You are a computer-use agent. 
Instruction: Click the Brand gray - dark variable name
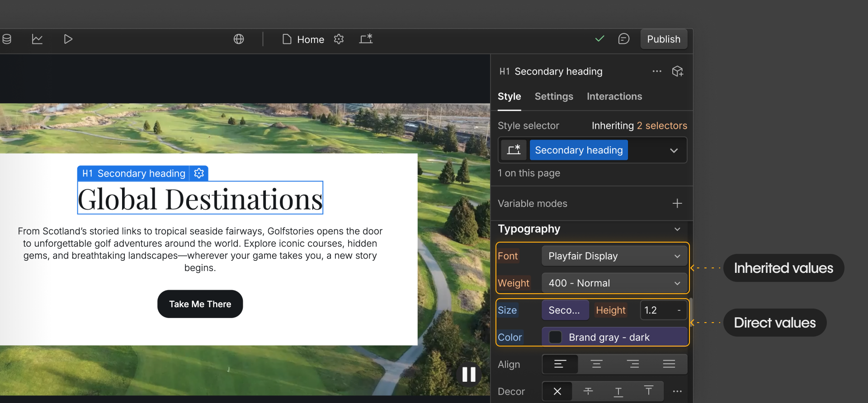609,337
